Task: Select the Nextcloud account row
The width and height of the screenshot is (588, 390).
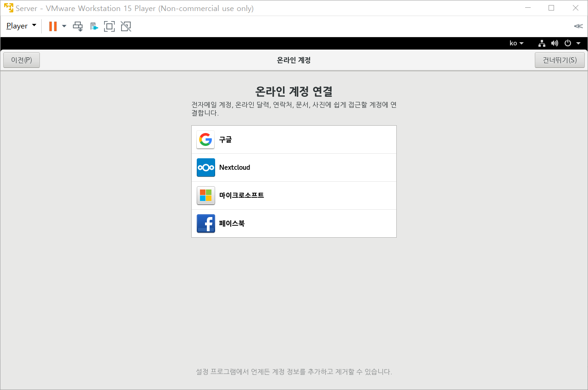Action: point(294,167)
